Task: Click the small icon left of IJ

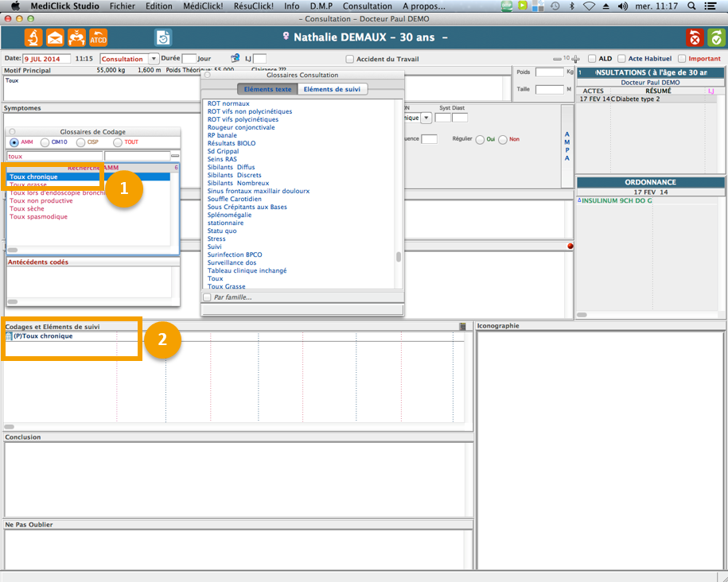Action: tap(236, 59)
